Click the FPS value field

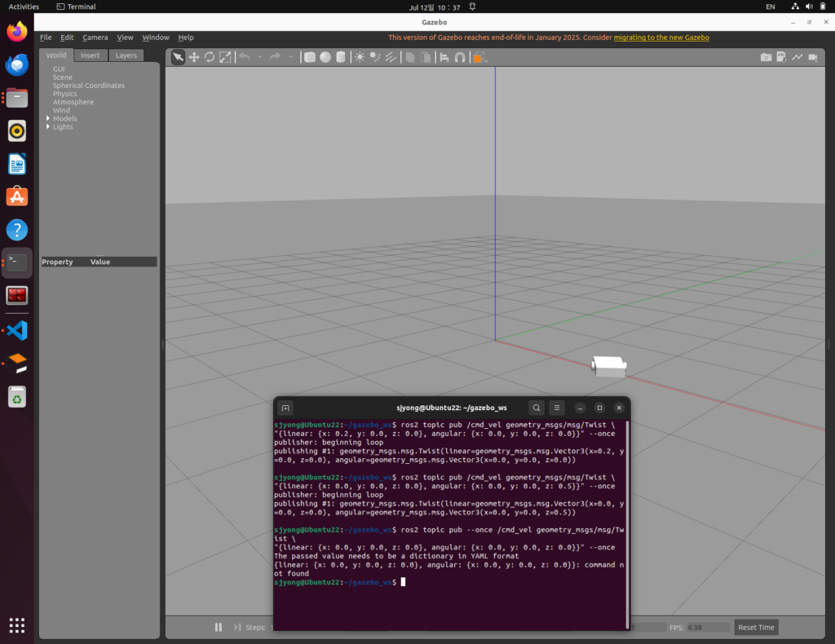[x=708, y=627]
